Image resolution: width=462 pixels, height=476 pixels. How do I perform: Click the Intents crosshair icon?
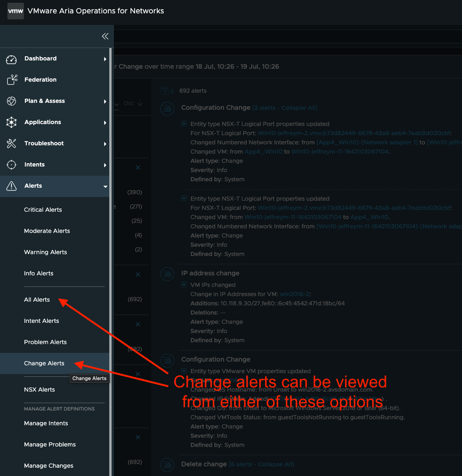(12, 165)
